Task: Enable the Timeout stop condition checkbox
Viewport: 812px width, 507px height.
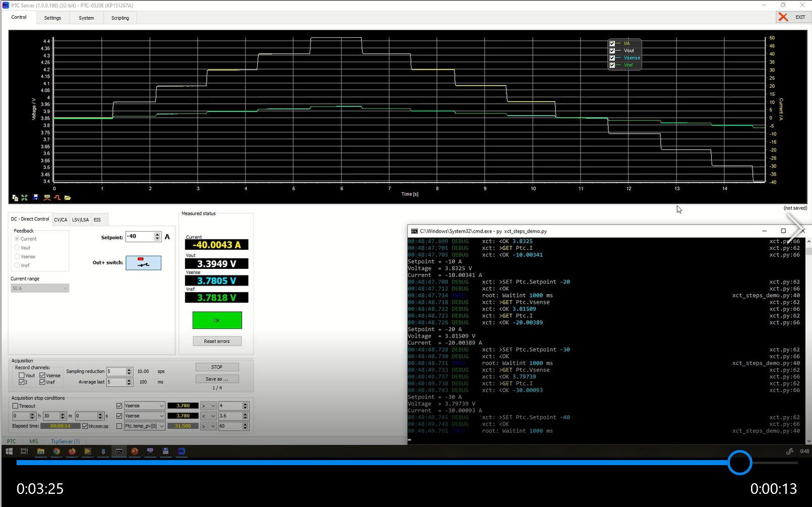Action: pyautogui.click(x=15, y=406)
